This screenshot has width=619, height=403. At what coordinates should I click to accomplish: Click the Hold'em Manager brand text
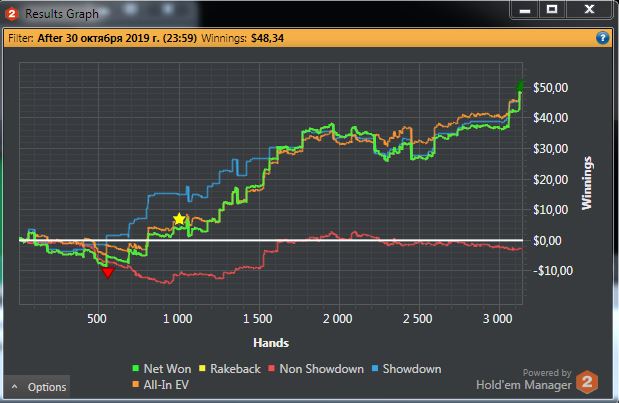(x=523, y=384)
